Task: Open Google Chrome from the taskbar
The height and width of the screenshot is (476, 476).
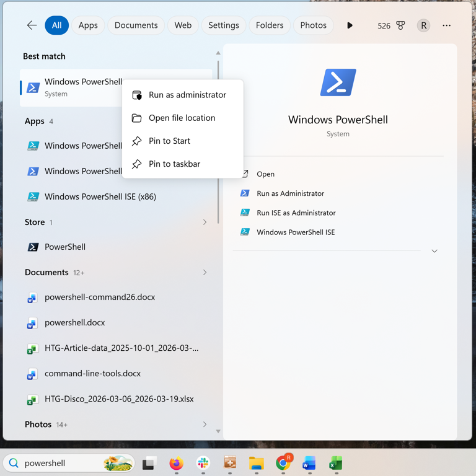Action: coord(283,462)
